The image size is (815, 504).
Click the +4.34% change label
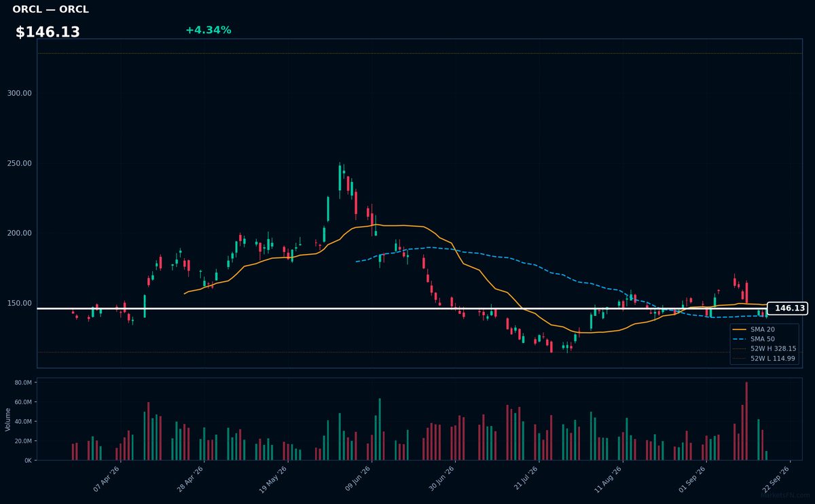coord(209,30)
